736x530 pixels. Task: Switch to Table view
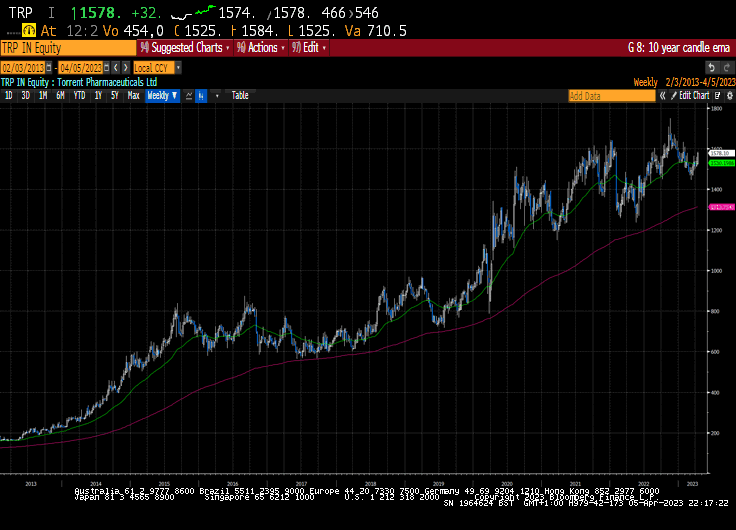[240, 96]
